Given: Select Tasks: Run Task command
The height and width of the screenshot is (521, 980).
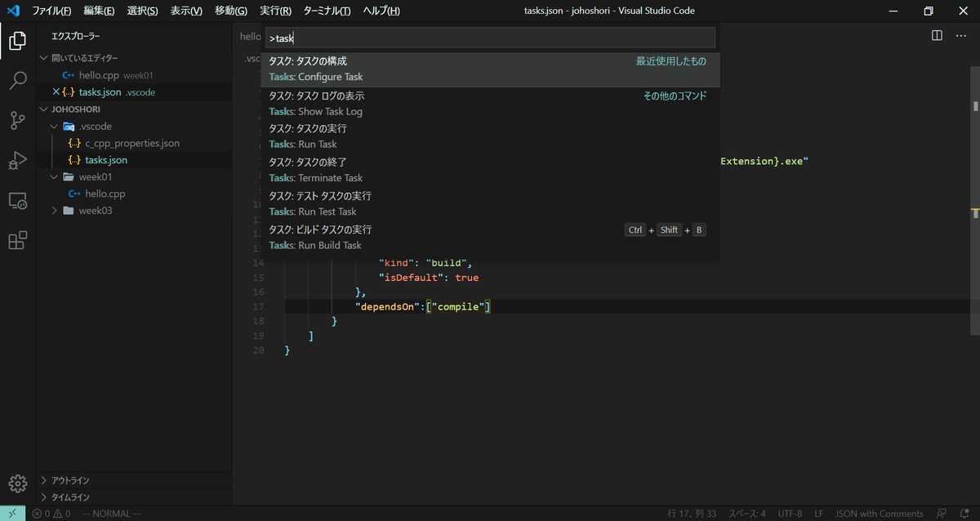Looking at the screenshot, I should 490,137.
